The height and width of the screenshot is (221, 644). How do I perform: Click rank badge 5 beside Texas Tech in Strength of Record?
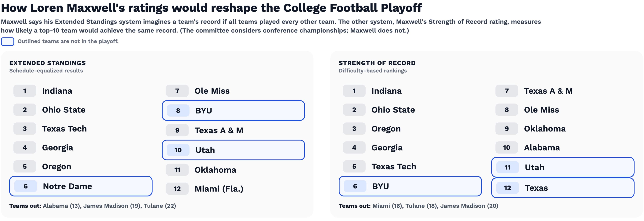[354, 167]
